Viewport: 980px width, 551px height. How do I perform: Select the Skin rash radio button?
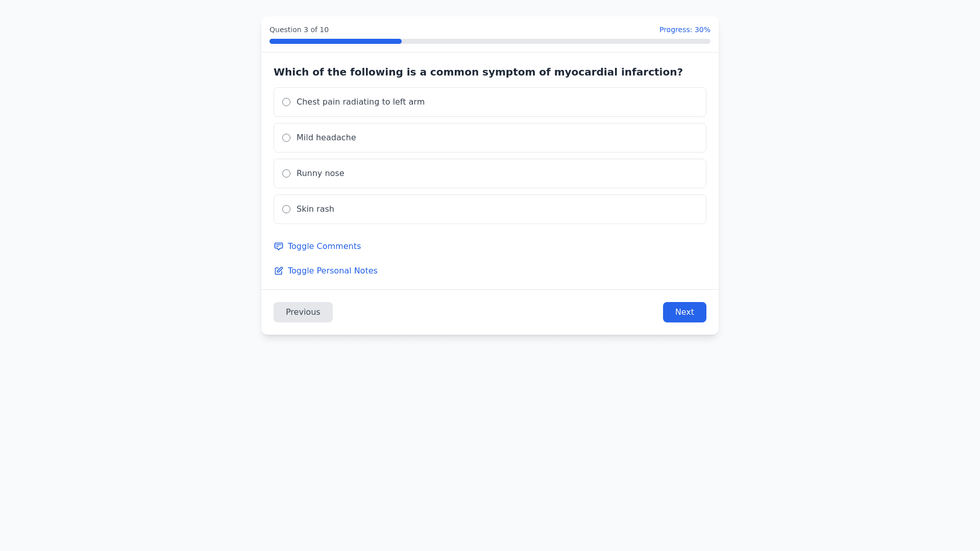point(286,209)
